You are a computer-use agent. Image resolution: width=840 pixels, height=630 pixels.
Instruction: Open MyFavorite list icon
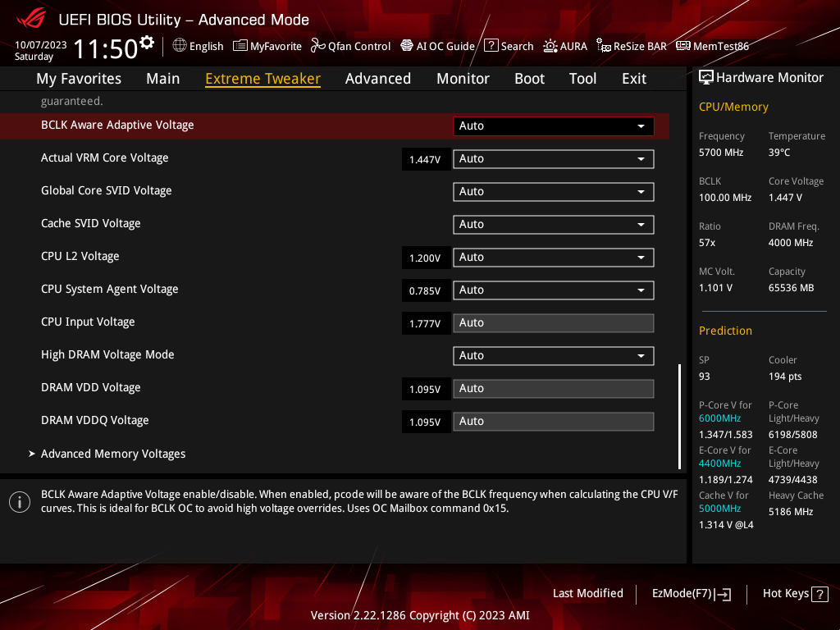click(240, 46)
